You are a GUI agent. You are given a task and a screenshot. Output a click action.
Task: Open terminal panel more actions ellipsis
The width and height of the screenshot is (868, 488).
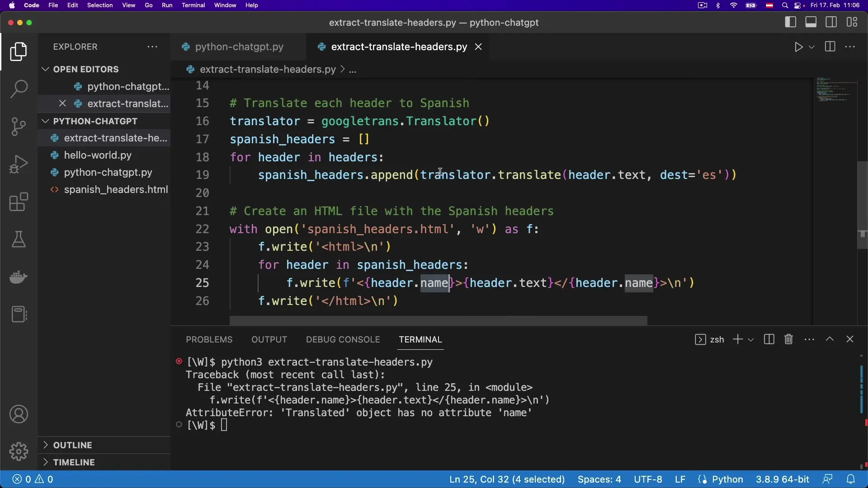tap(810, 339)
